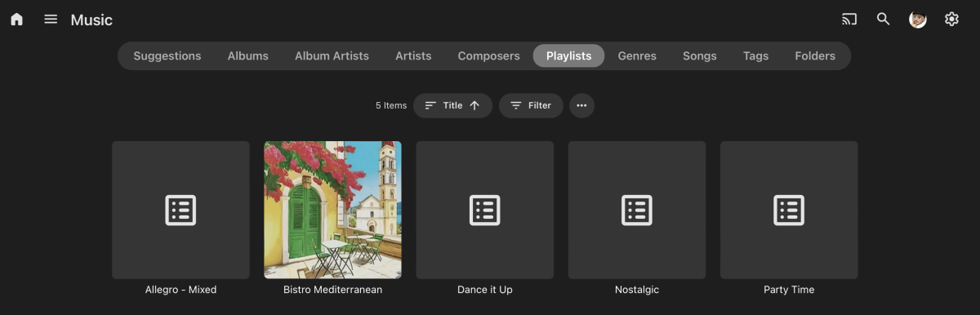Viewport: 980px width, 315px height.
Task: Open the user profile avatar
Action: tap(918, 20)
